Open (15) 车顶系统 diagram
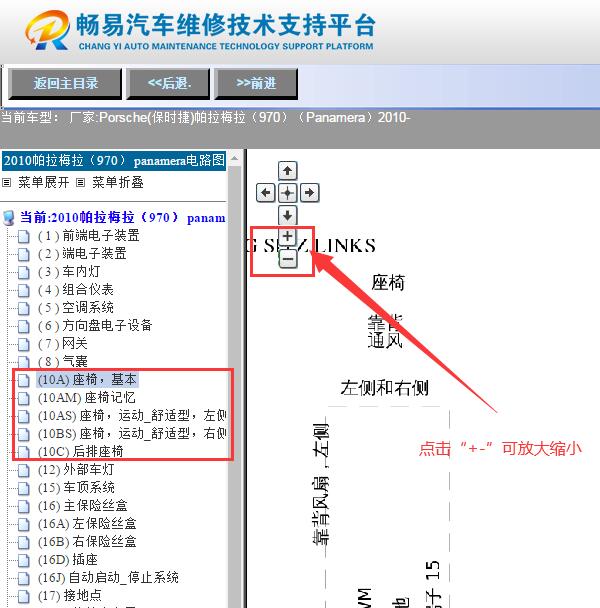 [76, 487]
